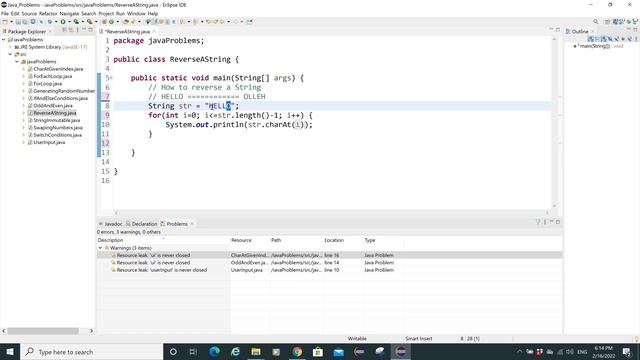Open the Project menu

tap(106, 13)
